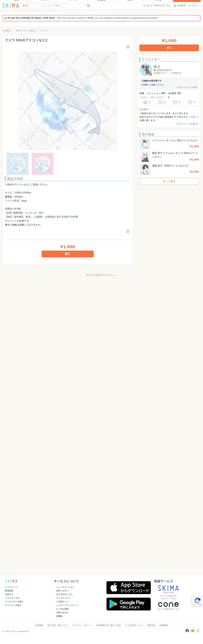Viewport: 203px width, 644px height.
Task: Expand the overseas SKIMA banner arrow
Action: click(x=198, y=18)
